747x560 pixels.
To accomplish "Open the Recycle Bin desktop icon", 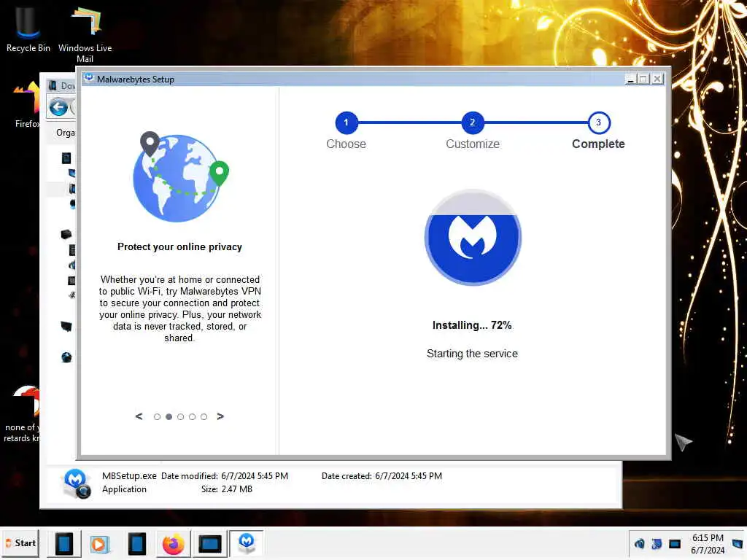I will click(28, 28).
